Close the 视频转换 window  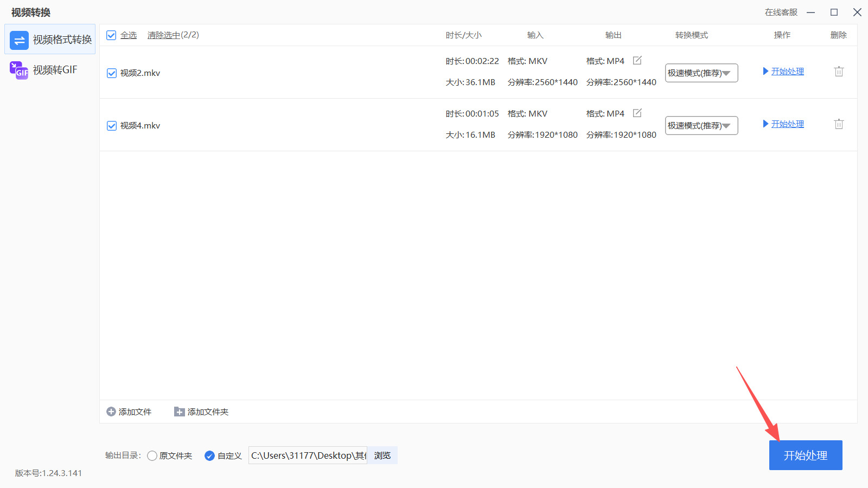[x=857, y=12]
